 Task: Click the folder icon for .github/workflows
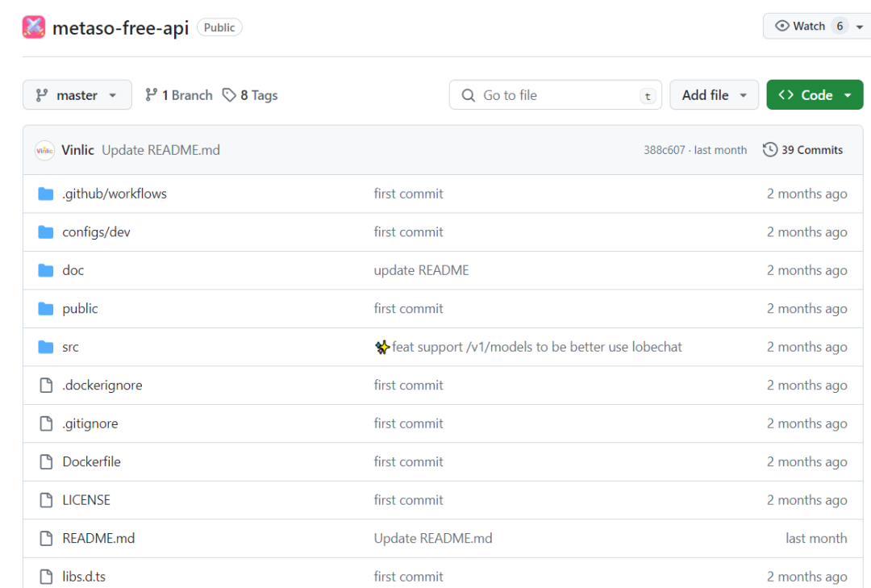coord(45,194)
